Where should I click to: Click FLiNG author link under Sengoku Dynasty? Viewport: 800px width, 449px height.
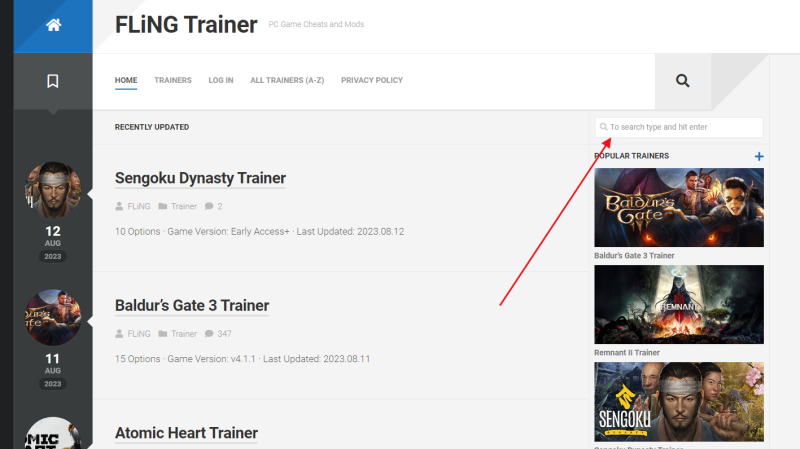[x=139, y=206]
